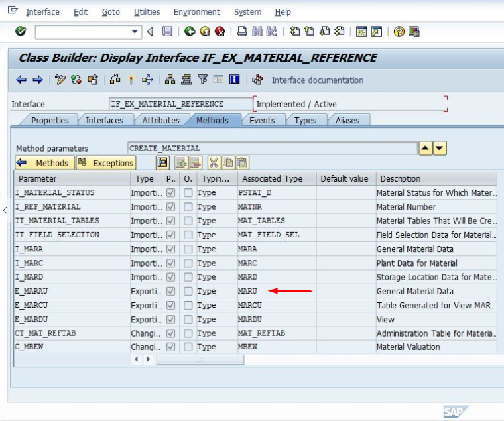Click the Filter funnel icon
This screenshot has height=421, width=504.
pyautogui.click(x=202, y=79)
